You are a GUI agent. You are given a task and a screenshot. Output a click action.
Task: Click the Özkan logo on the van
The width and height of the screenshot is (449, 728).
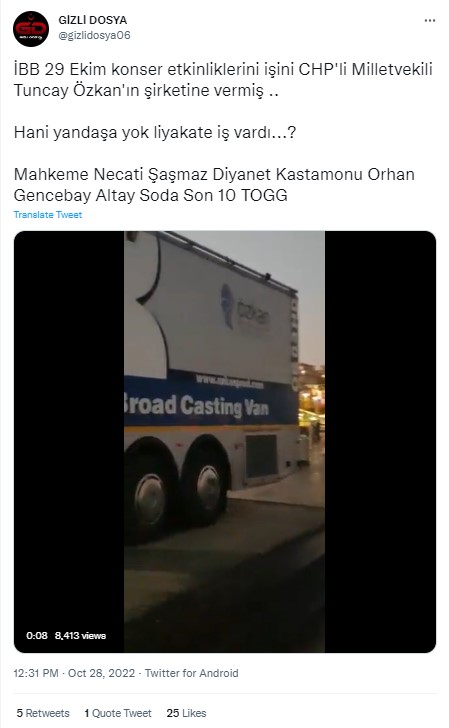245,309
